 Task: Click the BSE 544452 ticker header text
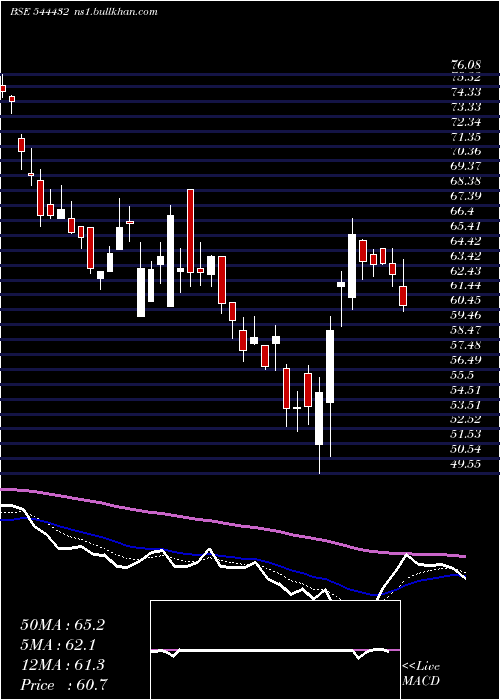click(x=39, y=12)
